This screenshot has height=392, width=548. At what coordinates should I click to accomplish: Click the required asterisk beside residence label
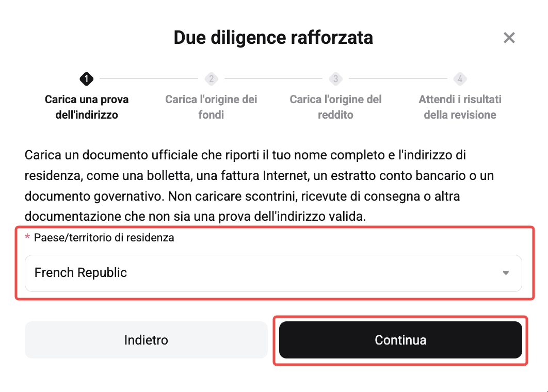pyautogui.click(x=28, y=238)
